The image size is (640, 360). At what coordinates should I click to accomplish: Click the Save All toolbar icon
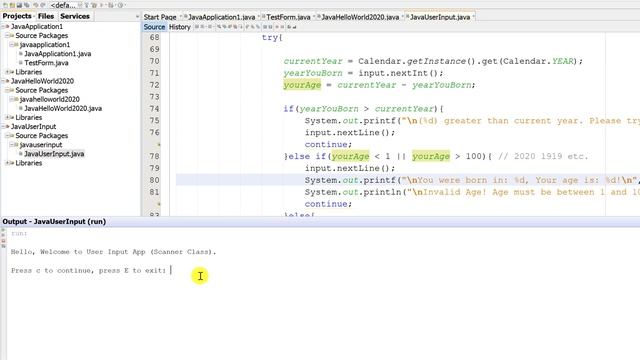coord(26,5)
